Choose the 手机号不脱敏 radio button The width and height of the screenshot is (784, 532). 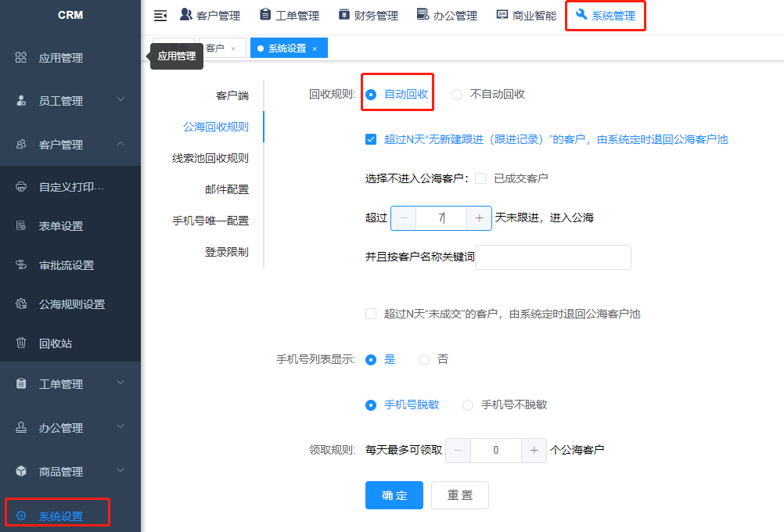(x=468, y=405)
